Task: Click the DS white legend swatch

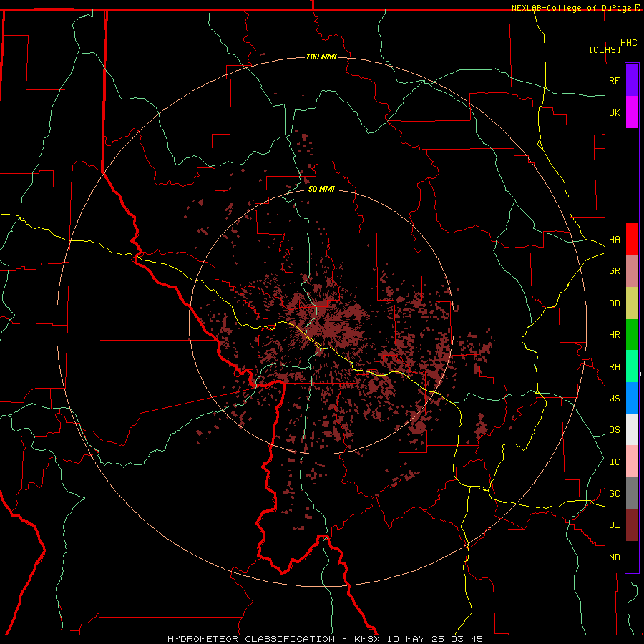Action: point(632,429)
